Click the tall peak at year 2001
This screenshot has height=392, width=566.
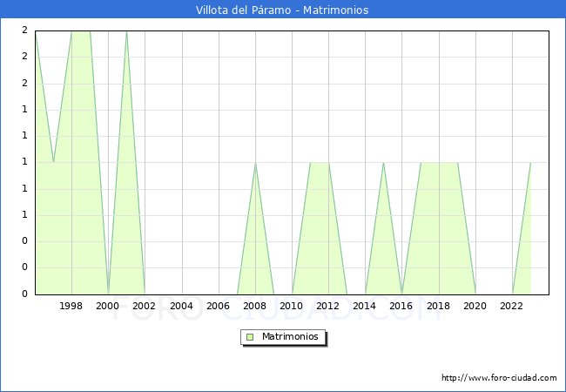pos(126,31)
